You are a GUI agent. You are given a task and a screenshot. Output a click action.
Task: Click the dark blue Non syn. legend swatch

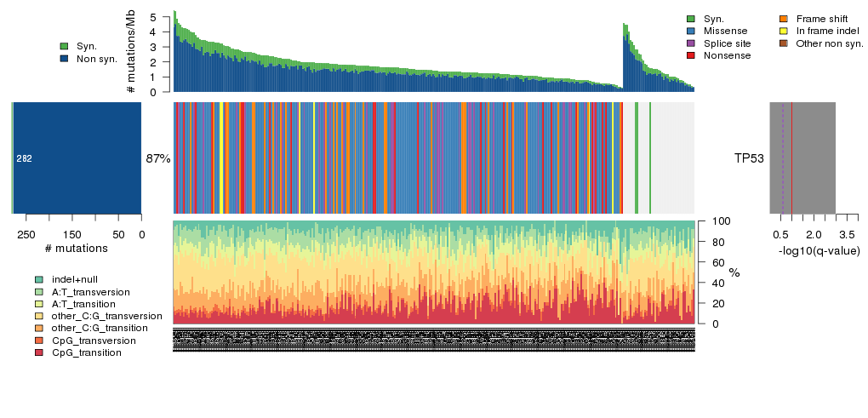[x=64, y=59]
